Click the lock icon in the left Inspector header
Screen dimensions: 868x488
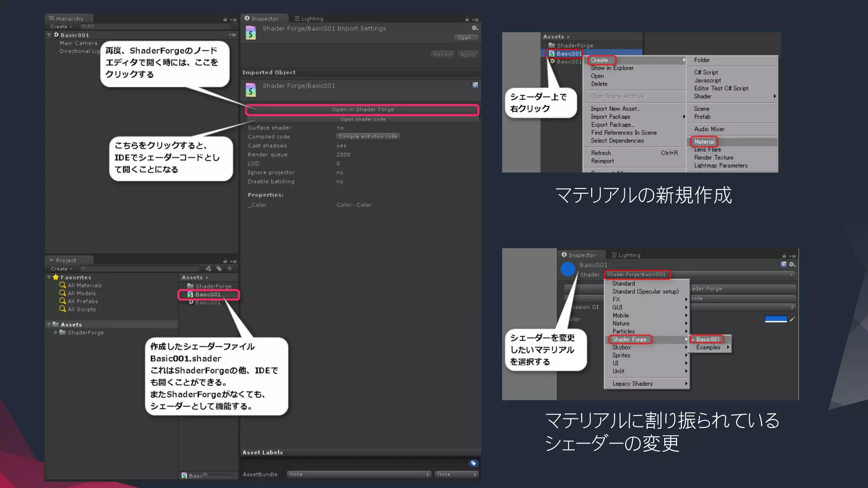pos(467,19)
